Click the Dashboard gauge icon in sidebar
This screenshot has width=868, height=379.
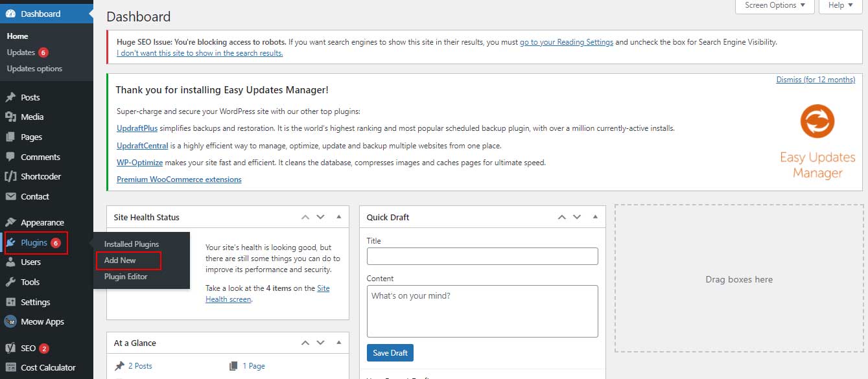point(10,14)
